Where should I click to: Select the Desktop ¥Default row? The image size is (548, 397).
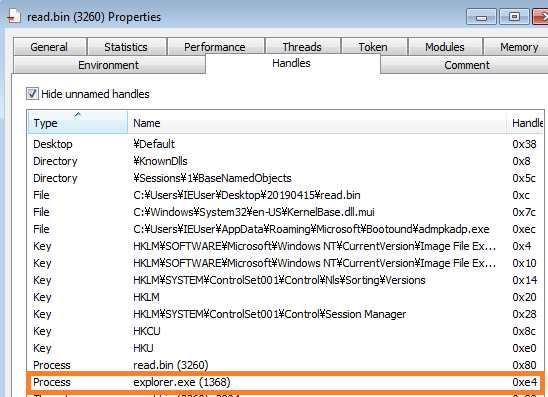click(285, 144)
